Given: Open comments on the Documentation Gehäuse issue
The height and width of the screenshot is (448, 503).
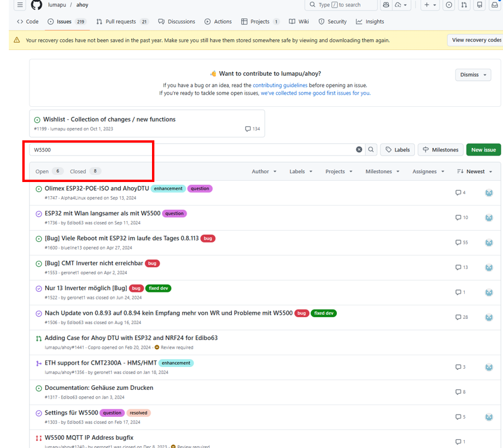Looking at the screenshot, I should 460,392.
